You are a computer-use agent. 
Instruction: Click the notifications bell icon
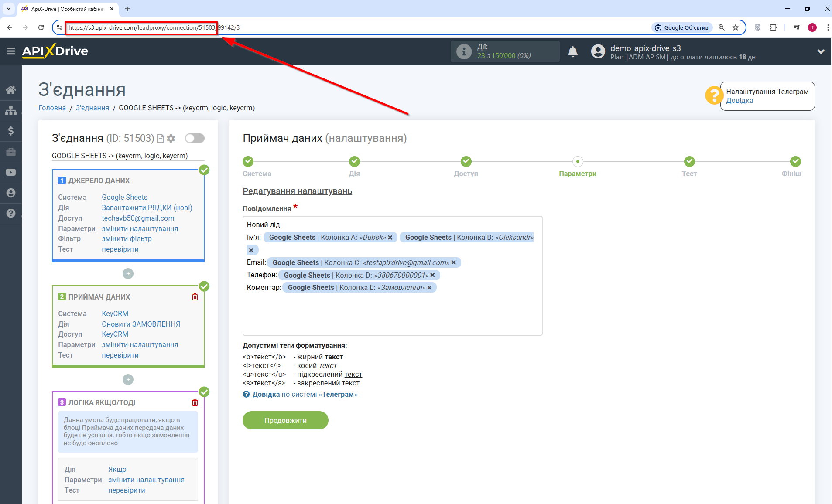573,52
